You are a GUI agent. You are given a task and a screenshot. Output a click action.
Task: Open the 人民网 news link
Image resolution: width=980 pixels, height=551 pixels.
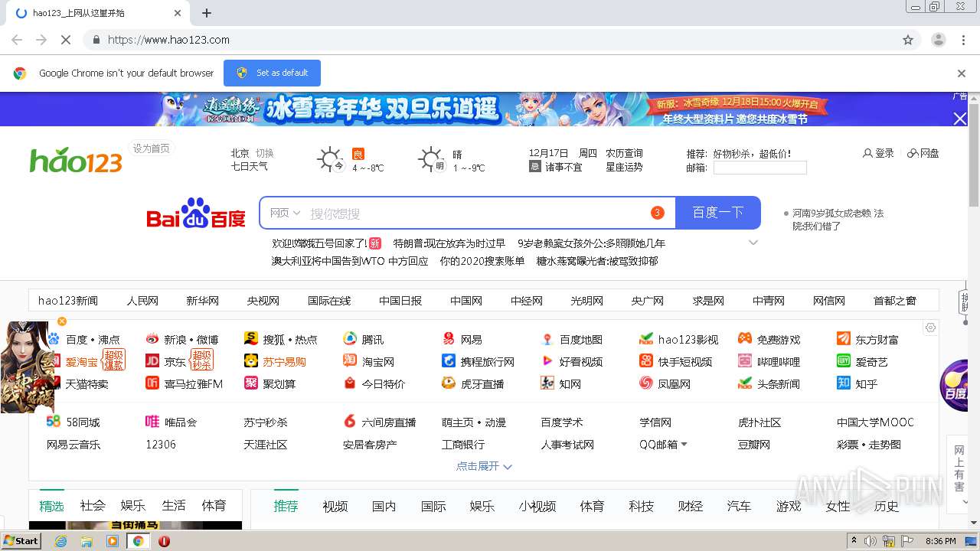click(x=142, y=301)
